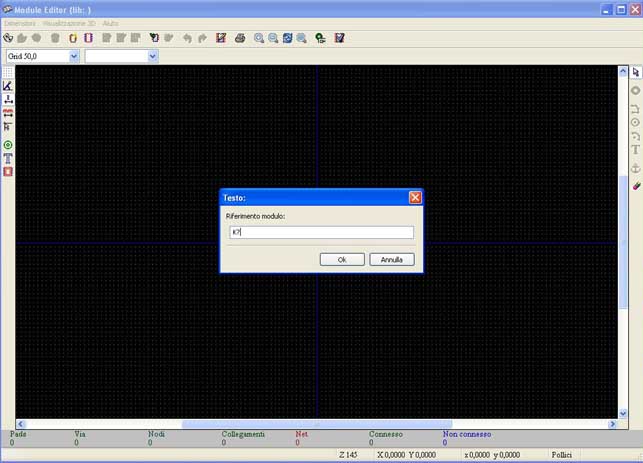
Task: Open the Grid 50,0 size dropdown
Action: tap(74, 56)
